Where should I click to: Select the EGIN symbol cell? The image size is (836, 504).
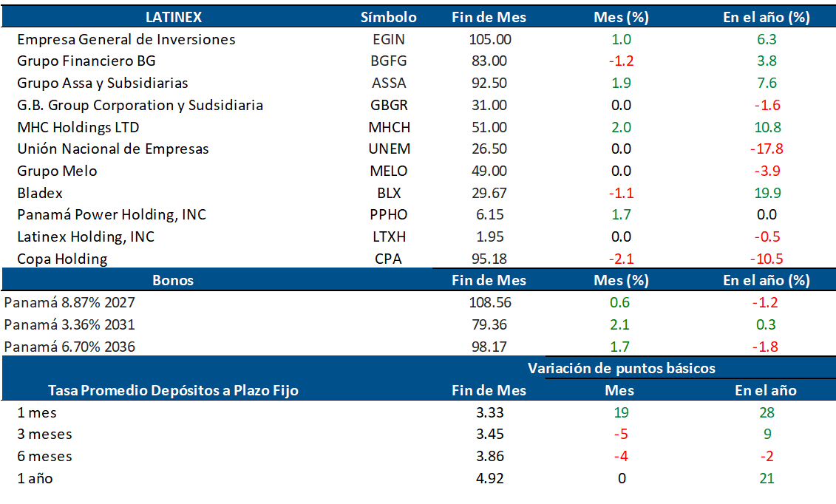tap(389, 39)
